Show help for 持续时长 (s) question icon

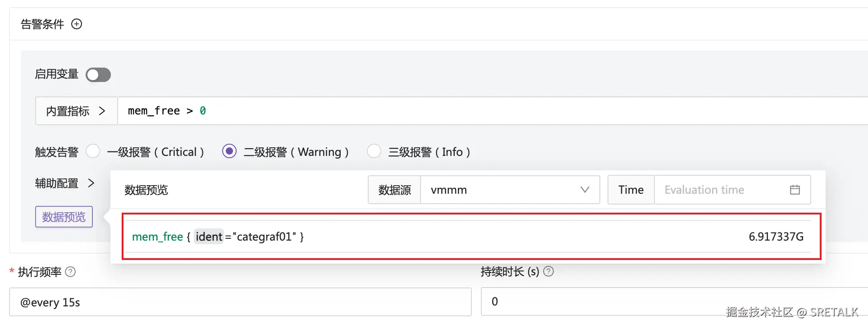click(x=548, y=271)
